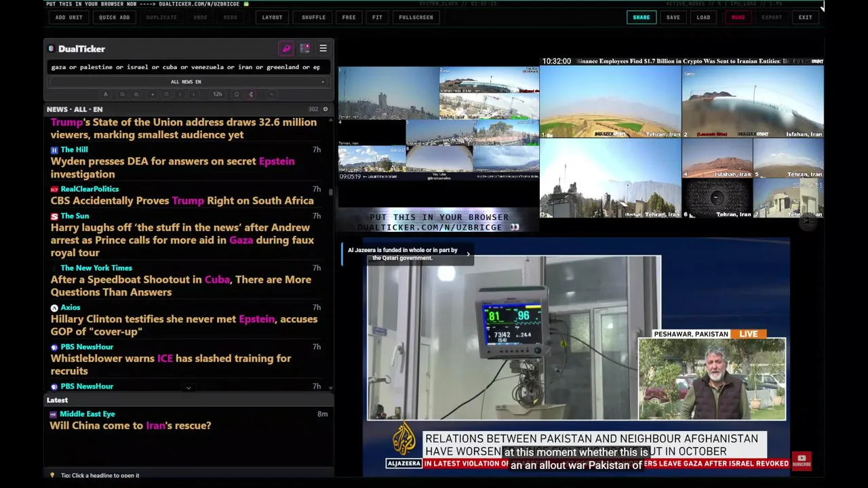This screenshot has width=868, height=488.
Task: Open Hillary Clinton testifies headline
Action: 184,325
